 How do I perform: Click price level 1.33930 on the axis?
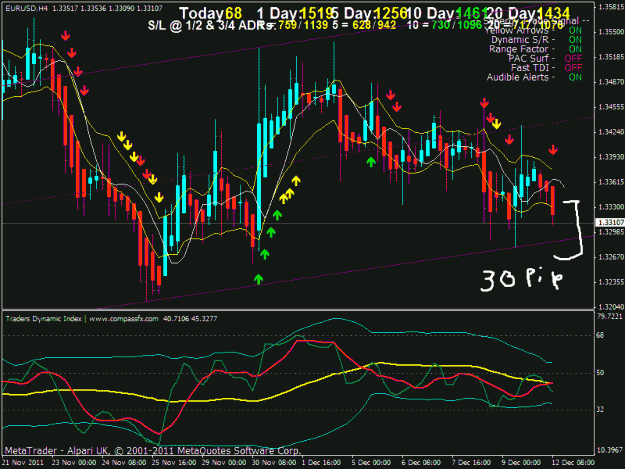pos(611,157)
